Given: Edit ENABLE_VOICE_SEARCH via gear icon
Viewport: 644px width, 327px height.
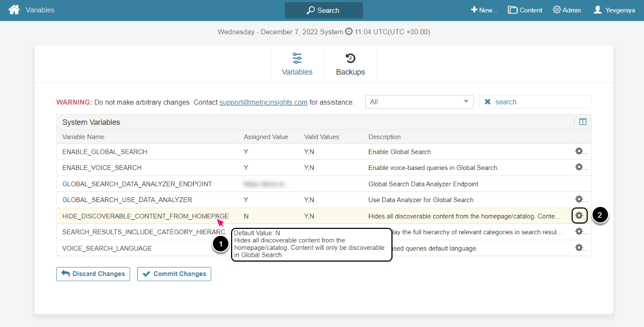Looking at the screenshot, I should [x=579, y=167].
